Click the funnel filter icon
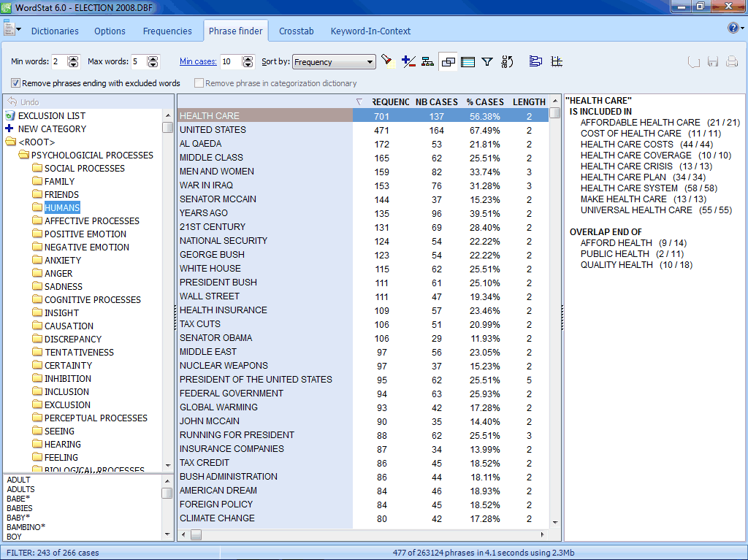 coord(487,61)
